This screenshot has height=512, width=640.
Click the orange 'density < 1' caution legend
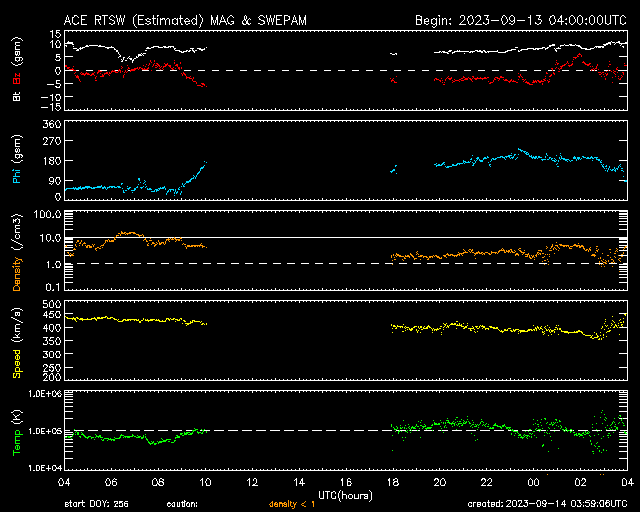292,504
